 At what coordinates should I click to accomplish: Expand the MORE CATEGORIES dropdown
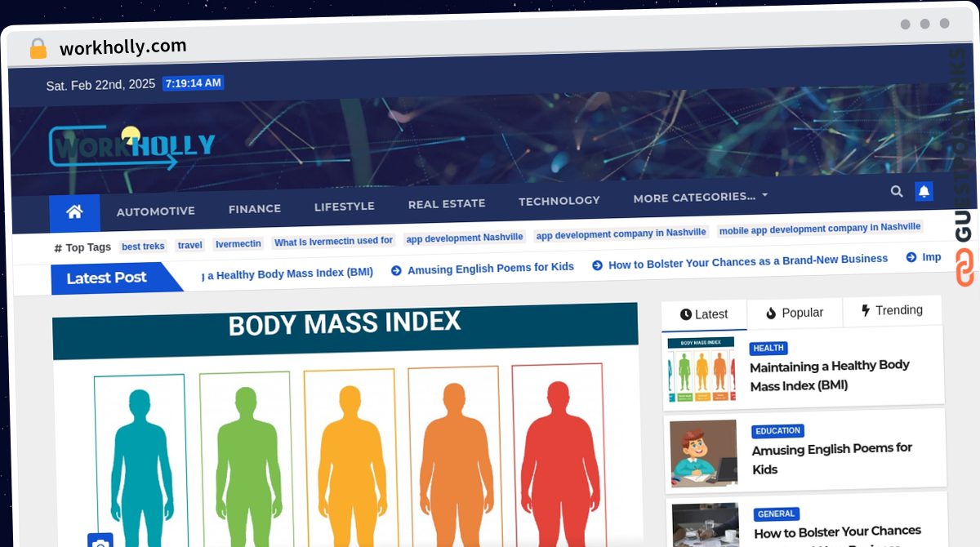click(x=701, y=198)
